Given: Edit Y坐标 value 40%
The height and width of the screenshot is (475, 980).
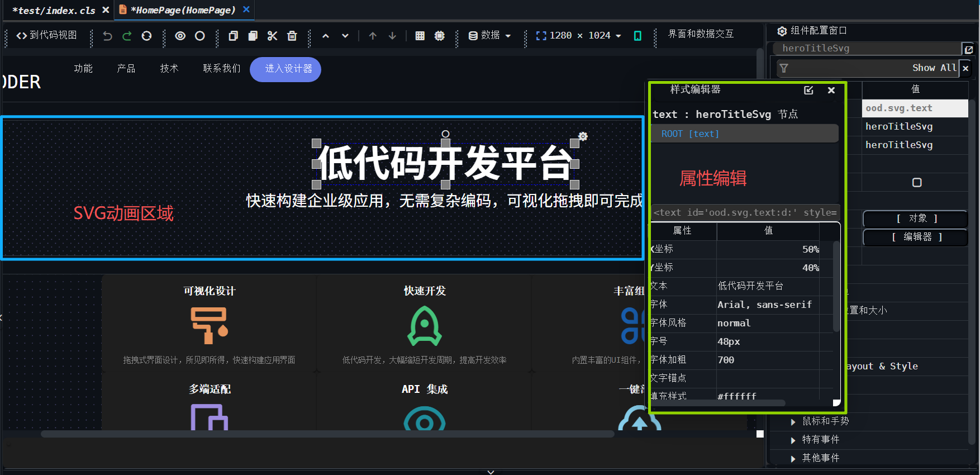Looking at the screenshot, I should [x=768, y=268].
